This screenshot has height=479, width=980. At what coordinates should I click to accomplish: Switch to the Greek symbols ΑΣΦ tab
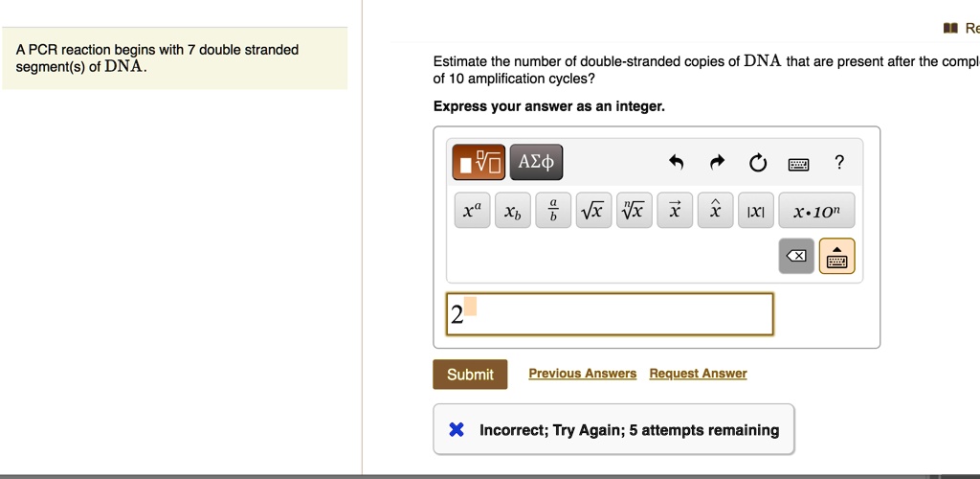coord(536,163)
